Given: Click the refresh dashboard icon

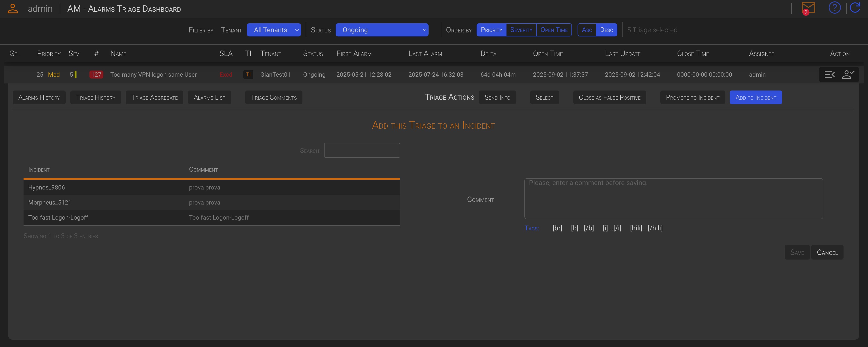Looking at the screenshot, I should pyautogui.click(x=855, y=8).
